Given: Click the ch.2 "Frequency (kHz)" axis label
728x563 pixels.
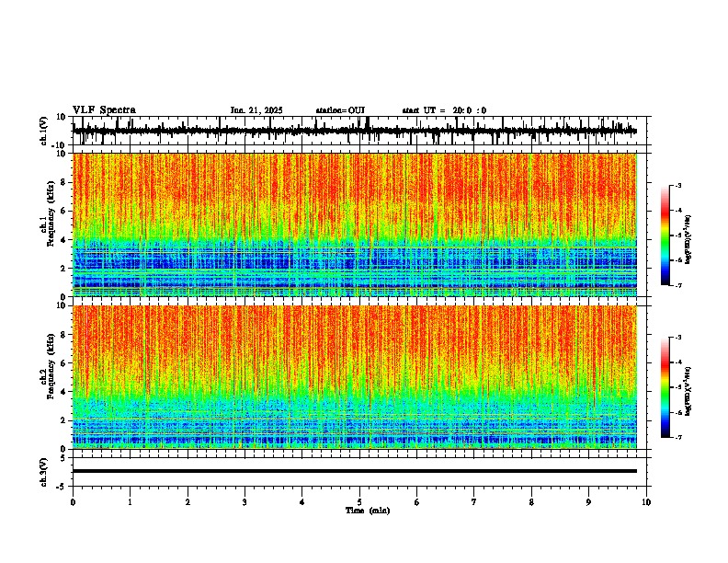Looking at the screenshot, I should (51, 366).
